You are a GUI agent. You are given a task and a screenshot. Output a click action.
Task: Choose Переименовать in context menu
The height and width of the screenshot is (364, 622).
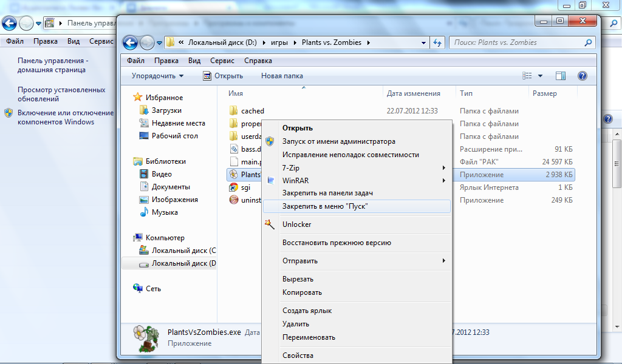309,337
